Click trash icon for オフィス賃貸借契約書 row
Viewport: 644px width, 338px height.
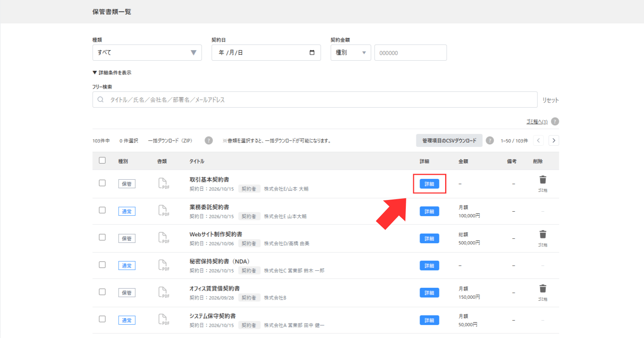[543, 289]
